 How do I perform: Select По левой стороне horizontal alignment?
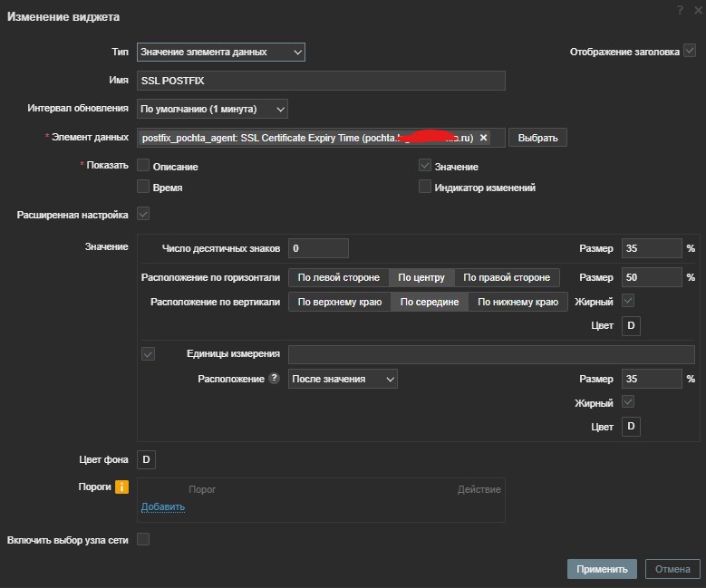coord(338,277)
